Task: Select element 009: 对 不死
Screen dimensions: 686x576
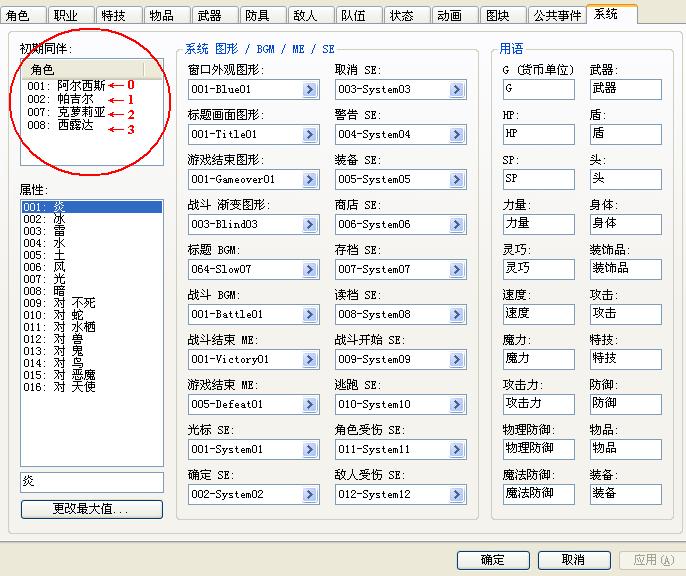Action: 92,303
